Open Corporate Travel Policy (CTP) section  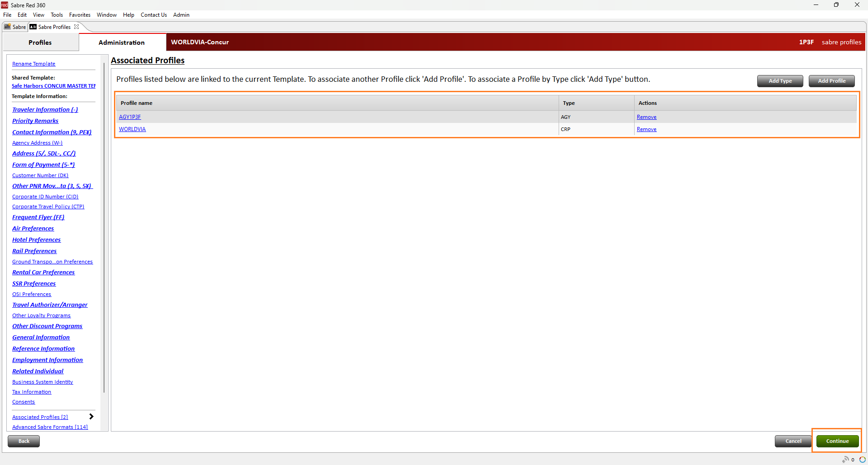(x=48, y=207)
